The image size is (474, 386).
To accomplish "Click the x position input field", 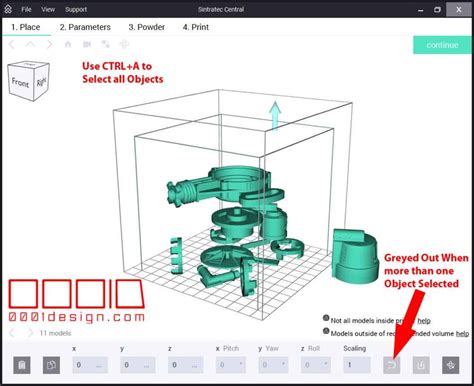I will tap(90, 365).
